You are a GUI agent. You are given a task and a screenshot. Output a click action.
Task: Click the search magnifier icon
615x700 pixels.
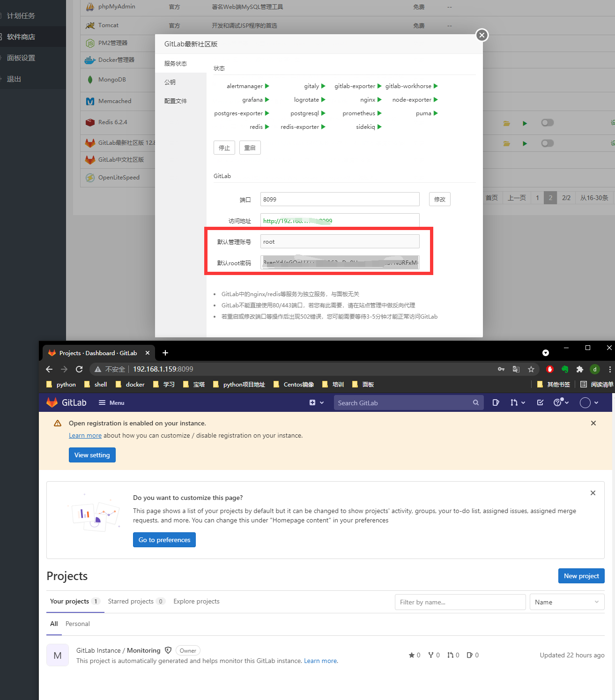point(476,402)
